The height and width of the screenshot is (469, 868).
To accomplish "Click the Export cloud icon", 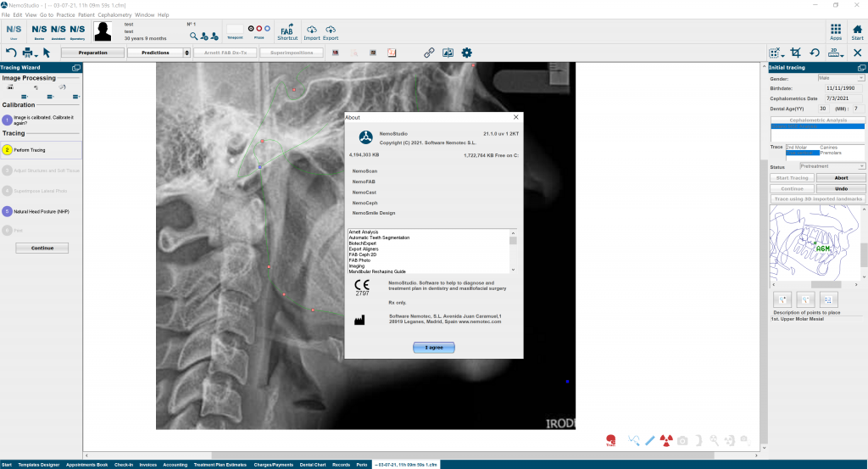I will click(x=331, y=31).
